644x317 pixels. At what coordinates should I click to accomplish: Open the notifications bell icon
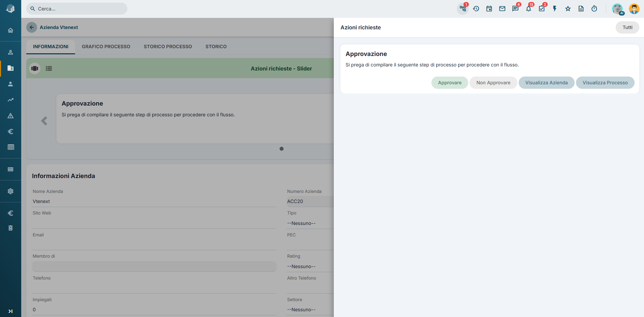pos(528,9)
